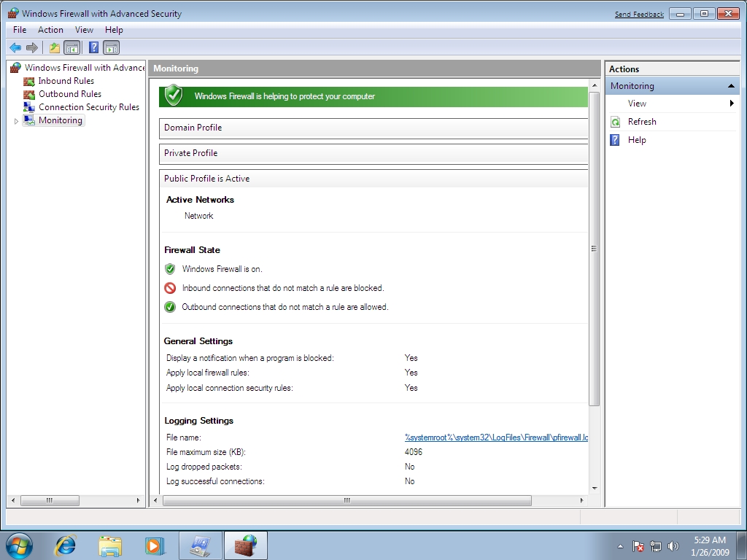
Task: Select Outbound Rules in the tree
Action: (x=69, y=94)
